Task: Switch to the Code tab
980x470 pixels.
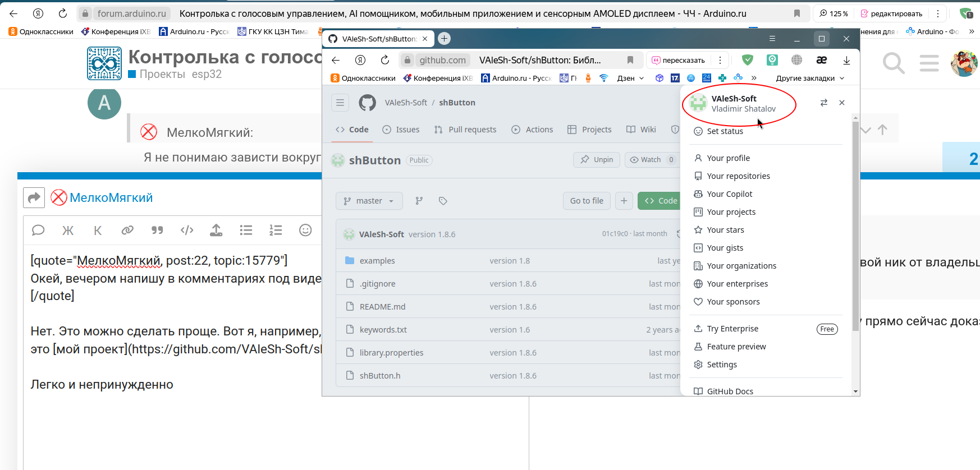Action: [x=352, y=130]
